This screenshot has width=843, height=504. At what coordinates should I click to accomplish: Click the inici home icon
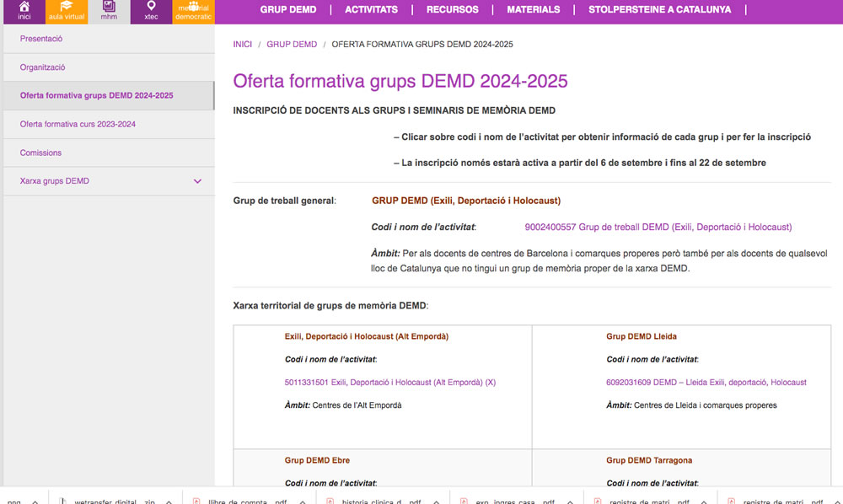pyautogui.click(x=24, y=7)
